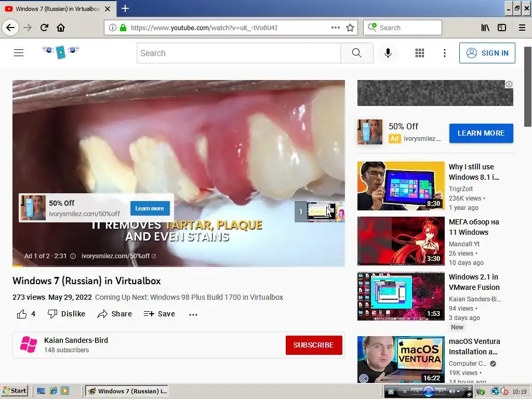Click the YouTube Search input field
The width and height of the screenshot is (532, 399).
(x=238, y=53)
